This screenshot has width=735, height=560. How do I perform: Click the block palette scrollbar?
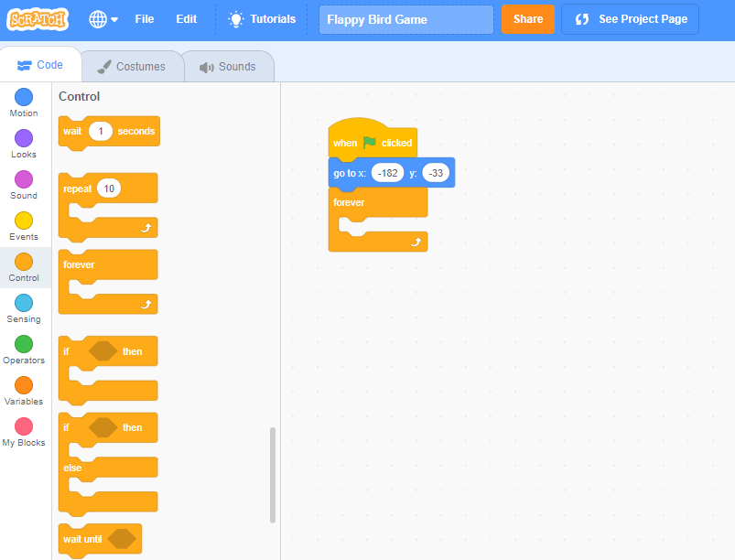[273, 475]
